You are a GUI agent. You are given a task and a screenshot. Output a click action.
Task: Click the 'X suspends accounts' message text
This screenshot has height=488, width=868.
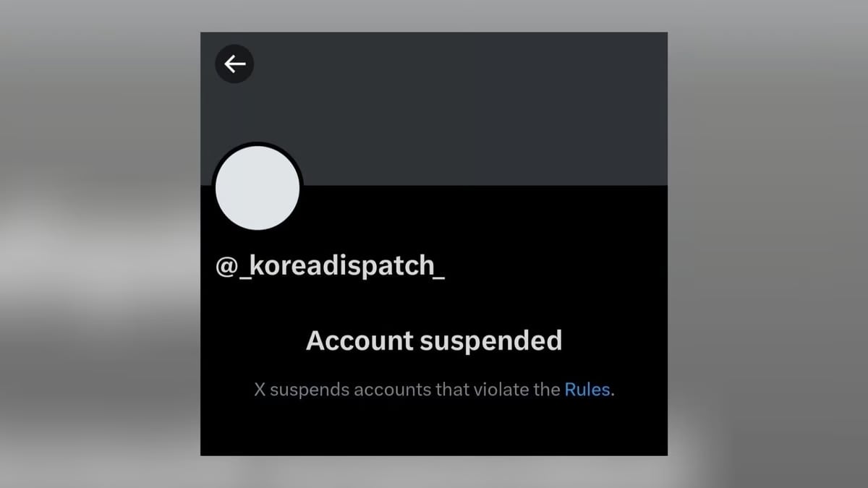point(434,390)
